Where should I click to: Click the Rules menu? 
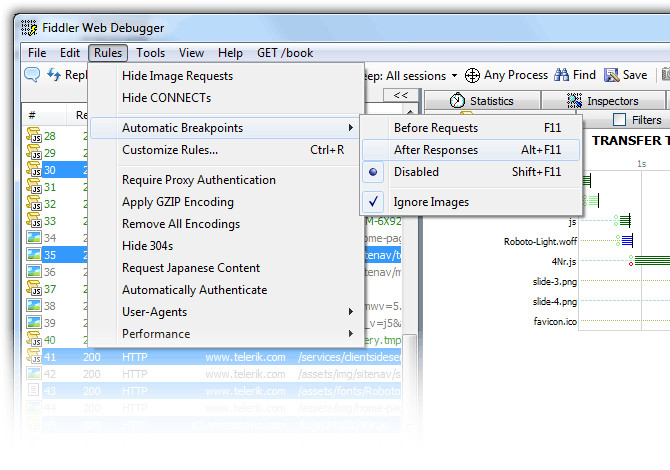tap(108, 53)
